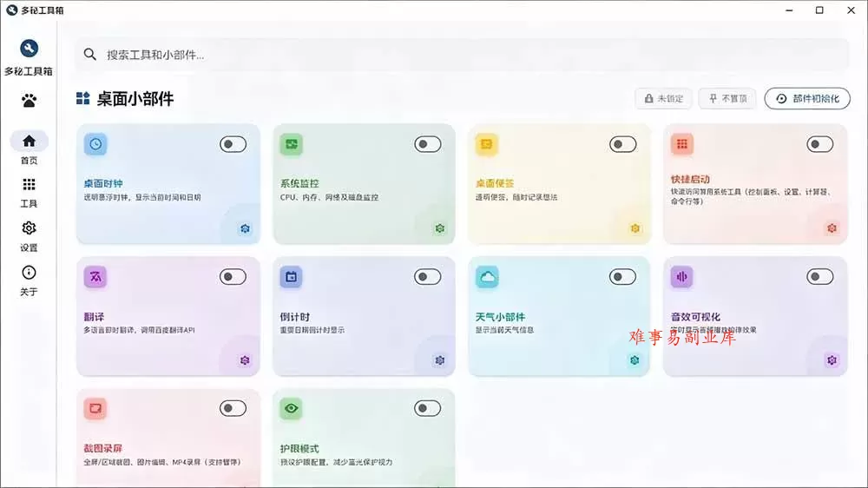Switch on 音效可视化 widget
868x488 pixels.
820,276
